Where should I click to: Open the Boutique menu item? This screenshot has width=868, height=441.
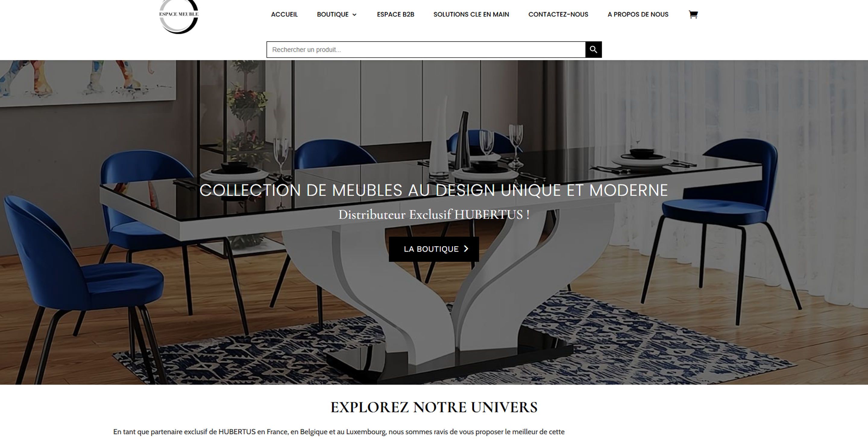coord(332,14)
